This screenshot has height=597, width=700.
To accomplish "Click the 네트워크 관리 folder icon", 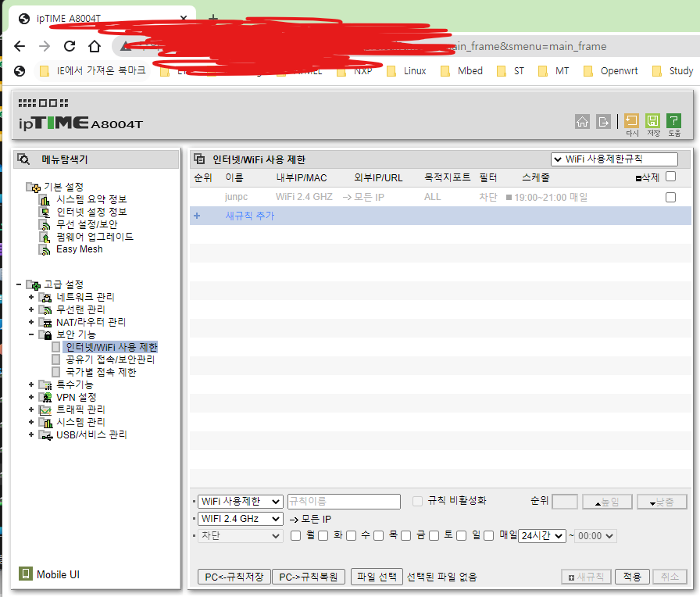I will click(45, 298).
